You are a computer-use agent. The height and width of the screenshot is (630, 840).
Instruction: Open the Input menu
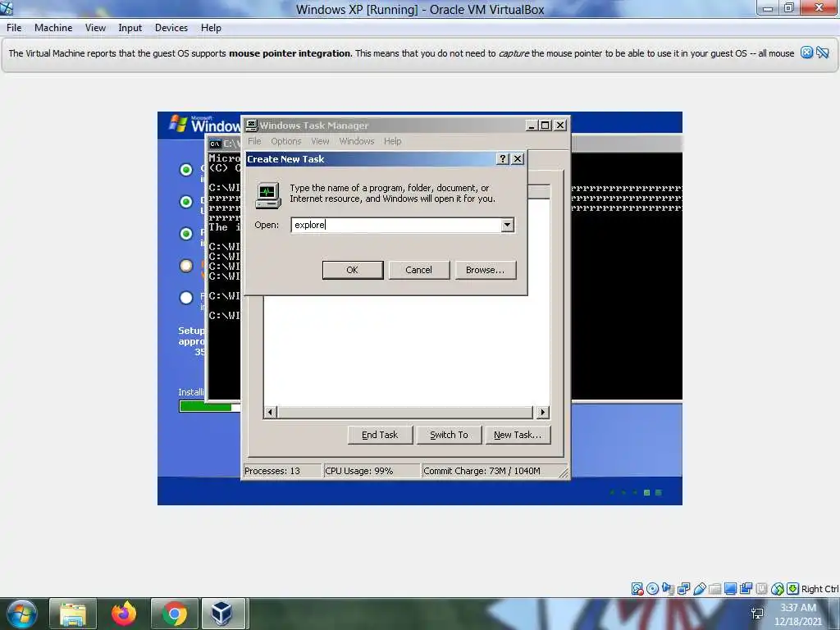130,28
